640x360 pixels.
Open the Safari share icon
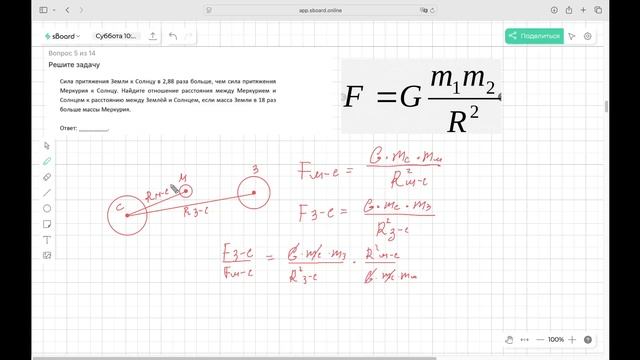pyautogui.click(x=569, y=10)
